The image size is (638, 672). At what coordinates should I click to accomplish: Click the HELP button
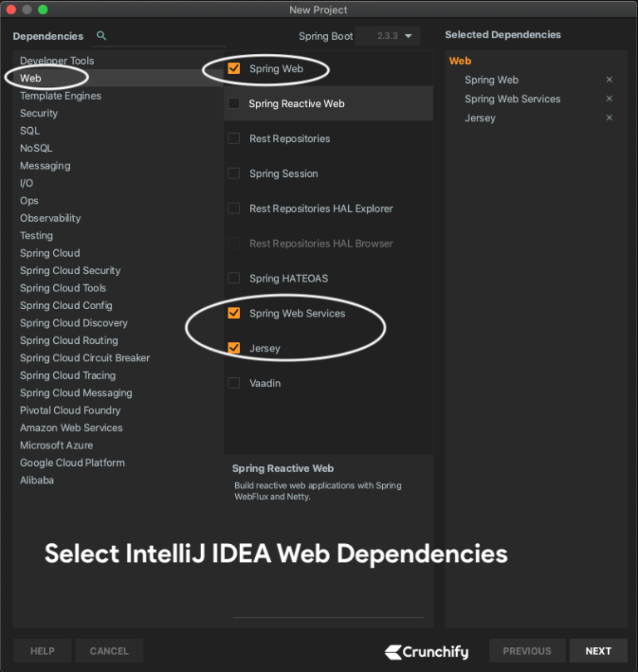[x=42, y=650]
